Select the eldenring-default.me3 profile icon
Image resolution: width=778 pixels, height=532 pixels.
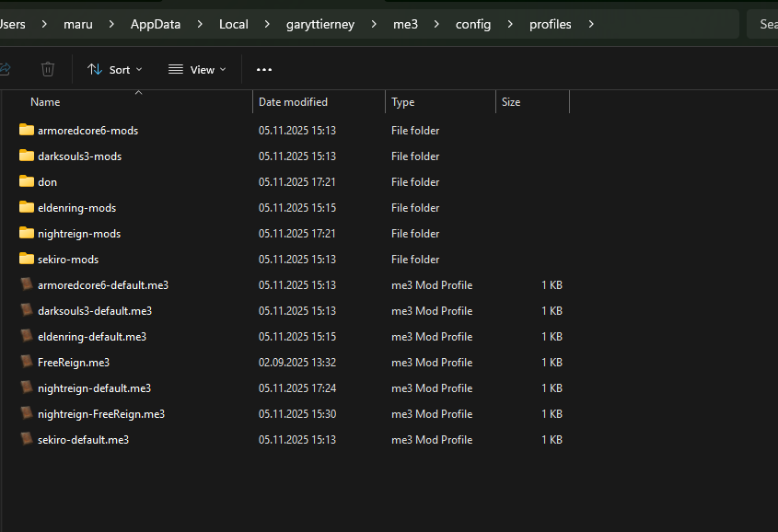26,336
